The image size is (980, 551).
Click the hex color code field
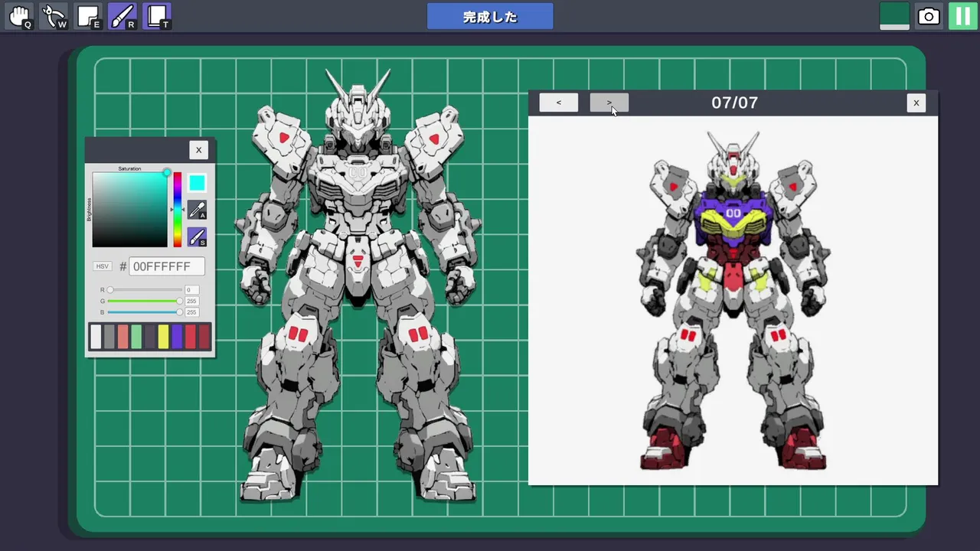tap(167, 266)
